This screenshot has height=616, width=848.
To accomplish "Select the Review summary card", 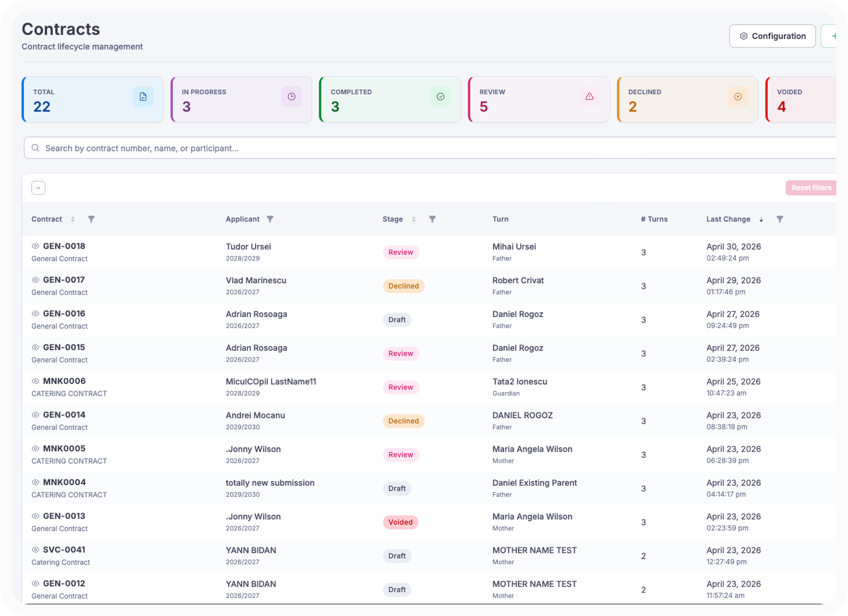I will point(539,99).
